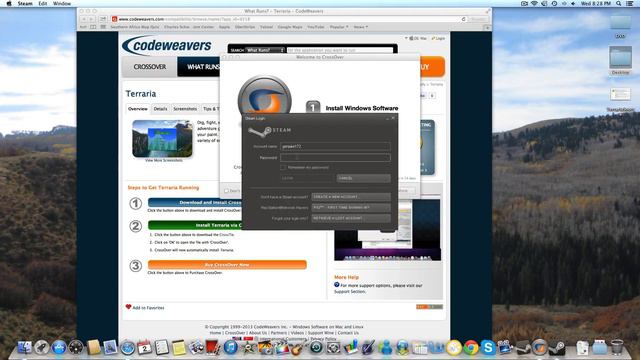Open the OS selector dropdown near Login
This screenshot has width=640, height=360.
pyautogui.click(x=416, y=38)
